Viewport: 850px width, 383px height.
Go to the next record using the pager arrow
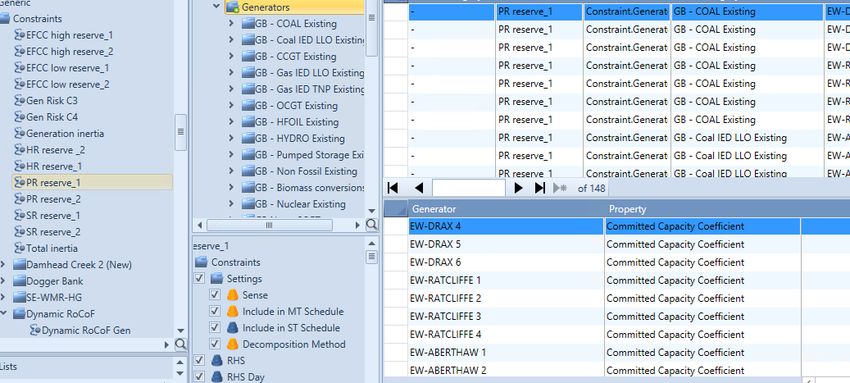[518, 188]
